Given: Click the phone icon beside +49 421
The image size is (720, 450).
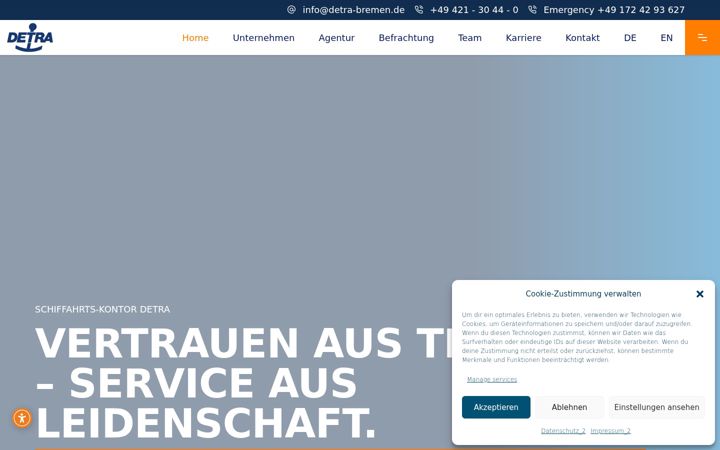Looking at the screenshot, I should click(x=419, y=10).
